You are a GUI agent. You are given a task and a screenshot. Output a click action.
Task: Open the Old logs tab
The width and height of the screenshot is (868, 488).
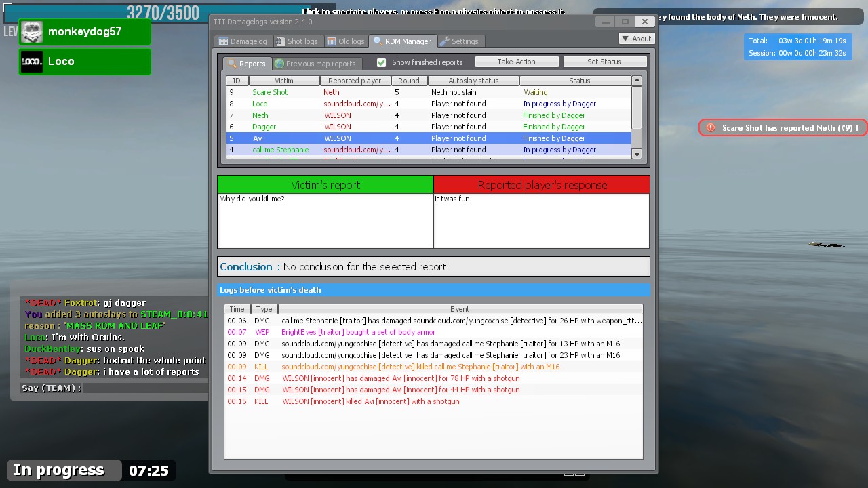pyautogui.click(x=346, y=41)
